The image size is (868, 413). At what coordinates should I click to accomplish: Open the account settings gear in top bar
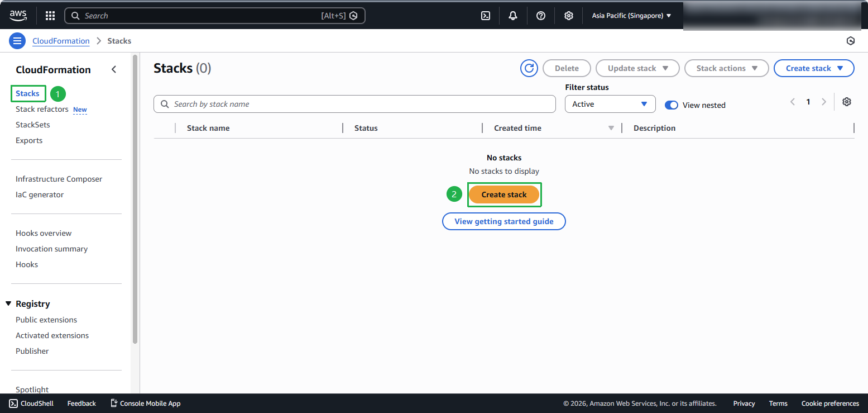pyautogui.click(x=568, y=15)
